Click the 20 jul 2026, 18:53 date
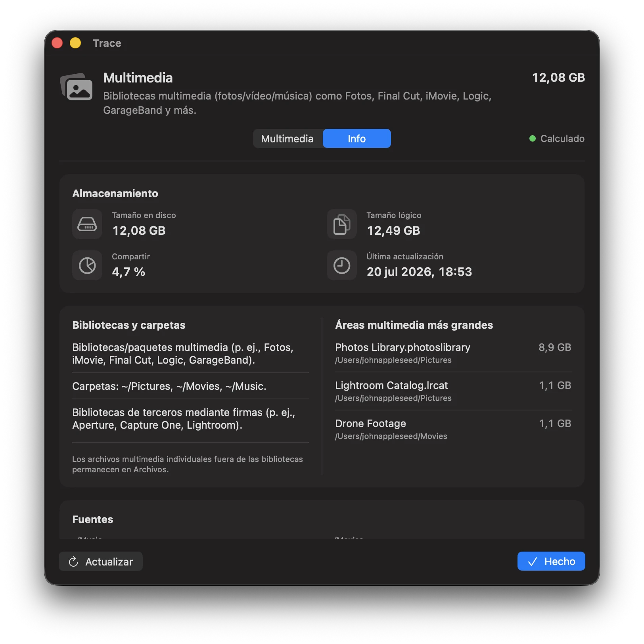 (x=419, y=272)
